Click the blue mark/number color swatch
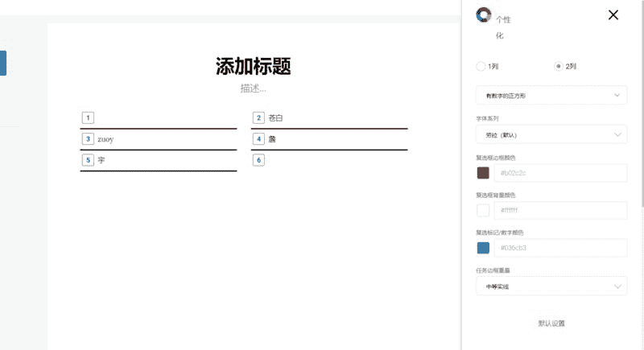The image size is (644, 350). (x=483, y=248)
